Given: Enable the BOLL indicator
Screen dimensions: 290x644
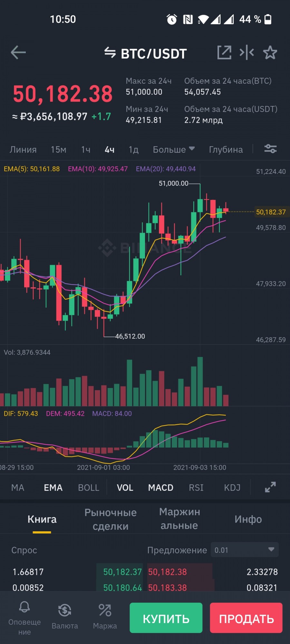Looking at the screenshot, I should pyautogui.click(x=89, y=488).
